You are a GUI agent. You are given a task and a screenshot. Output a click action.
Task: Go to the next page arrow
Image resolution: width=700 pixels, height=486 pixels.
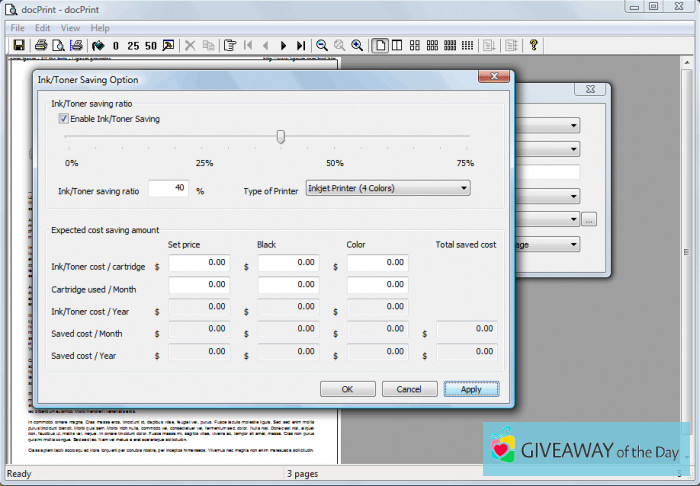click(x=284, y=45)
